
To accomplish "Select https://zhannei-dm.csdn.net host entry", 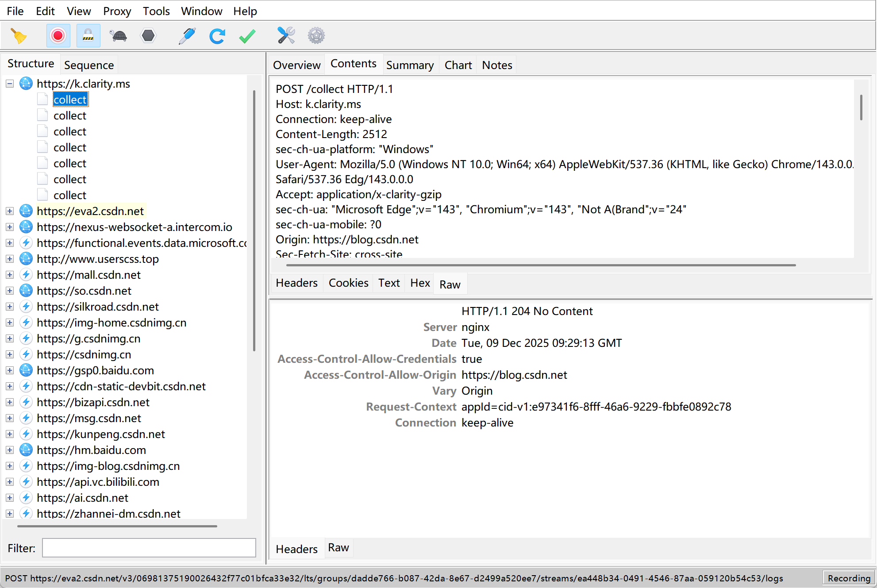I will click(109, 513).
